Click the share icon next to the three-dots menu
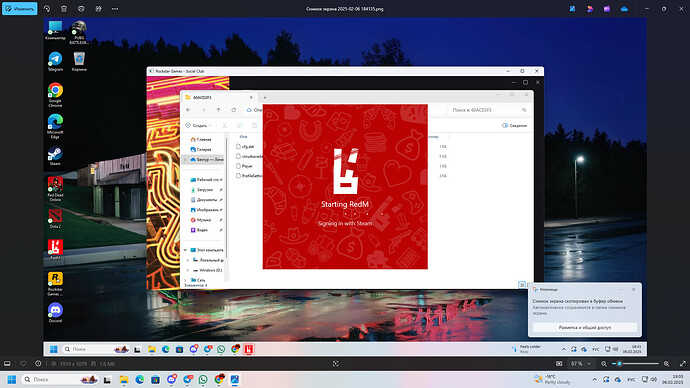 click(x=98, y=9)
